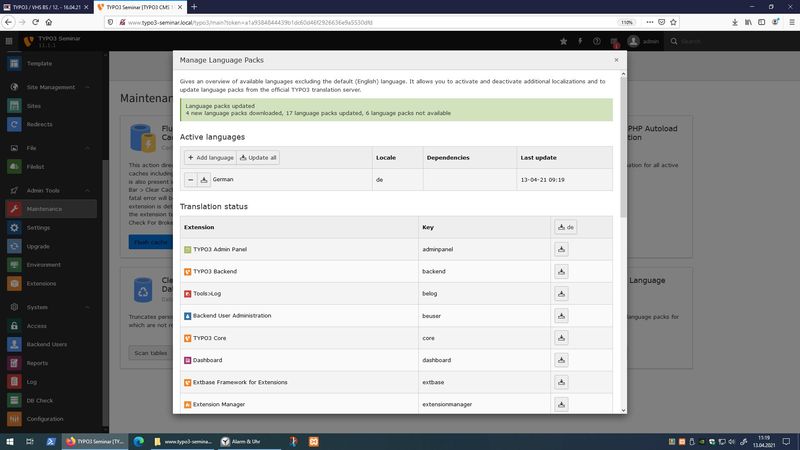Open Reports module

[51, 363]
